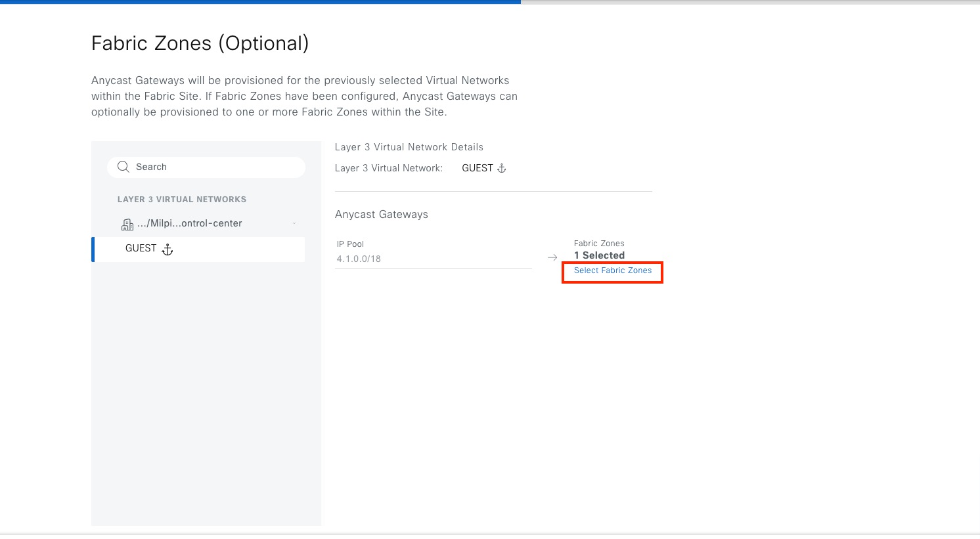Click the building icon beside Milpi...ontrol-center
This screenshot has height=539, width=980.
(x=127, y=225)
